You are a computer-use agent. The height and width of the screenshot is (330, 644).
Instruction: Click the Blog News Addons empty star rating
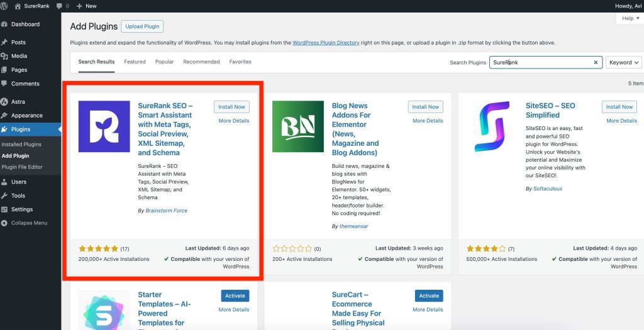tap(292, 249)
